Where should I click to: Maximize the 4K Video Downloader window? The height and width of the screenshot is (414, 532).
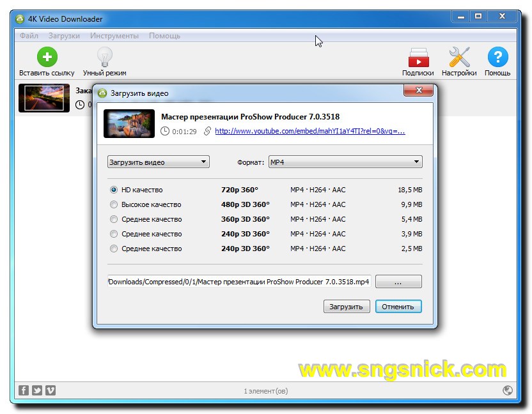pos(478,17)
